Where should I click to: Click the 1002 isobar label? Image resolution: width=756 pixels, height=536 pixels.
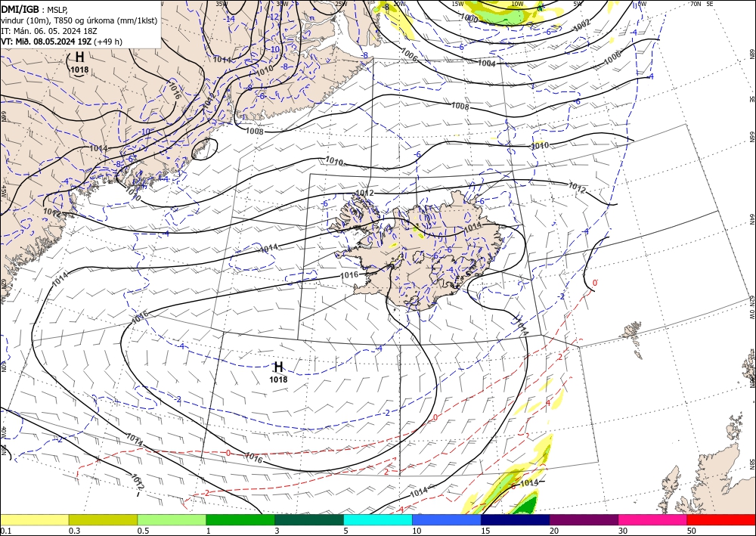point(582,26)
